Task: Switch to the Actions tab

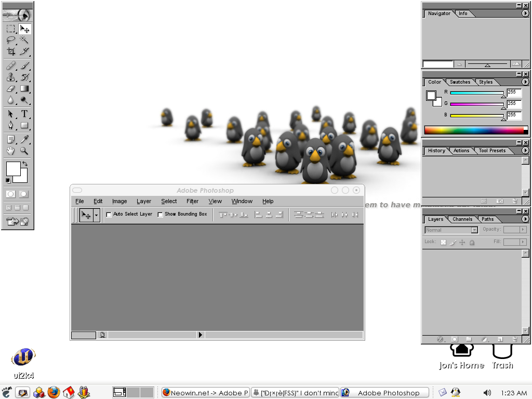Action: (x=461, y=151)
